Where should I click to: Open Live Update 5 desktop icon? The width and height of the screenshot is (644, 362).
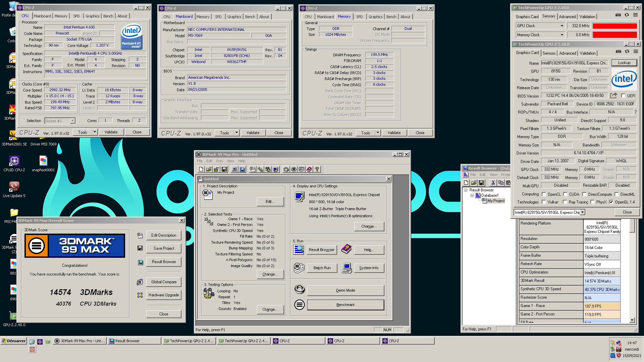tap(14, 189)
